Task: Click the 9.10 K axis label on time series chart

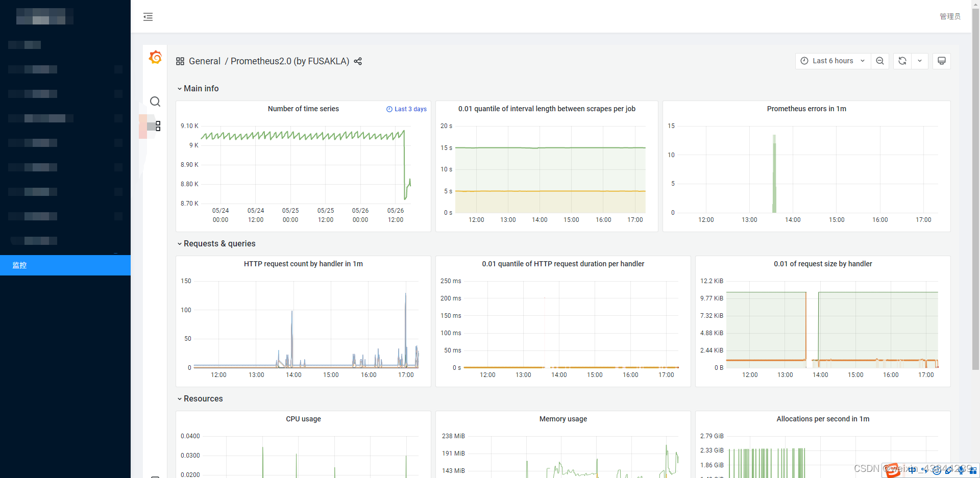Action: [x=189, y=126]
